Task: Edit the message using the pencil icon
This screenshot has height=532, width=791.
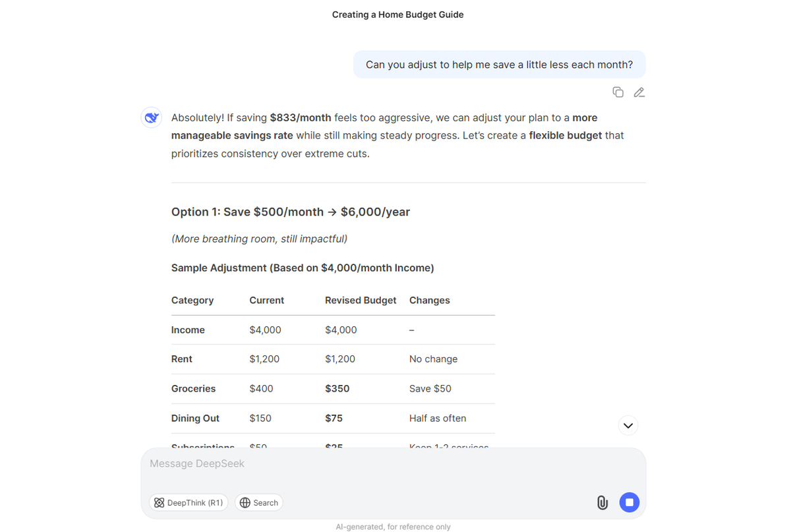Action: click(x=639, y=92)
